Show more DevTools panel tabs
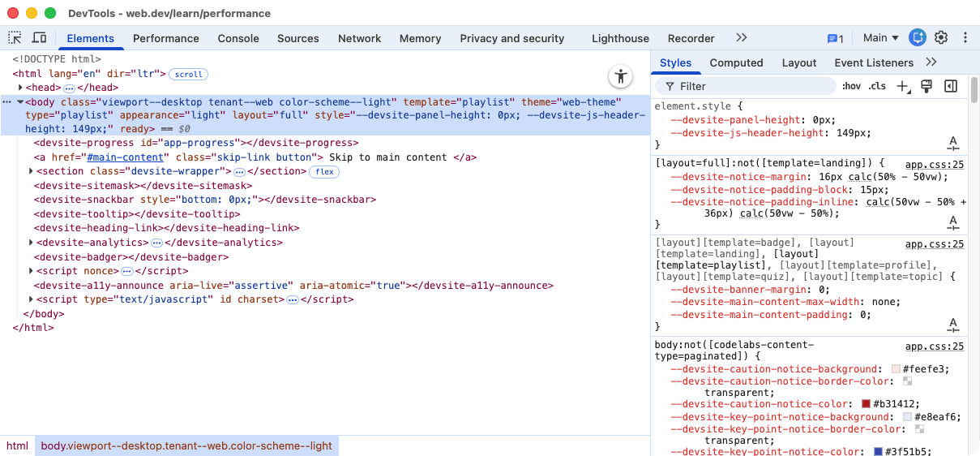This screenshot has height=456, width=980. click(741, 37)
